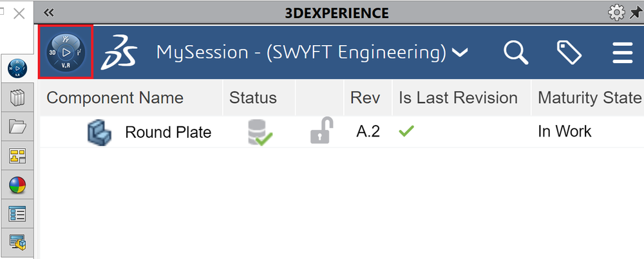Select the Round Plate component row
The width and height of the screenshot is (644, 259).
342,131
